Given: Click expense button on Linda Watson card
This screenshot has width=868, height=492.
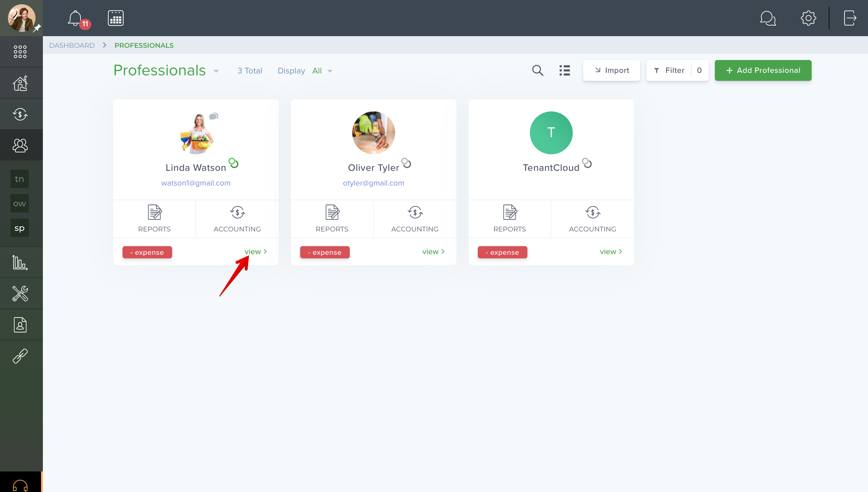Looking at the screenshot, I should click(147, 252).
